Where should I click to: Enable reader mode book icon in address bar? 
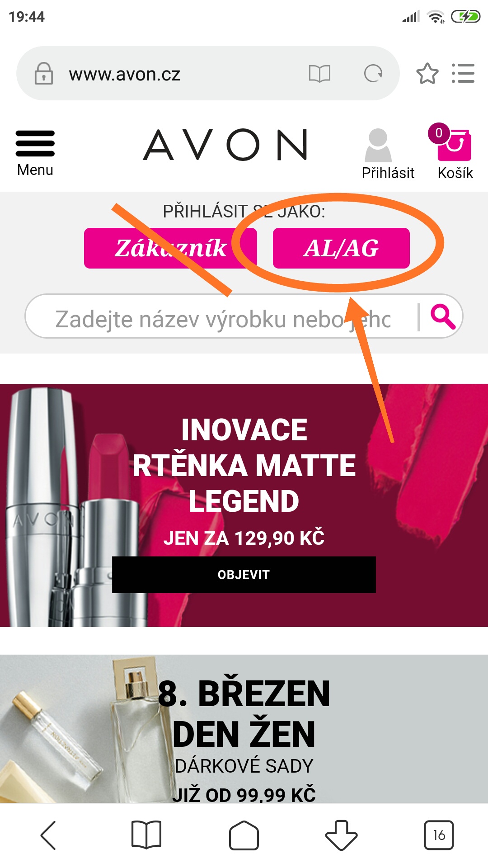319,73
